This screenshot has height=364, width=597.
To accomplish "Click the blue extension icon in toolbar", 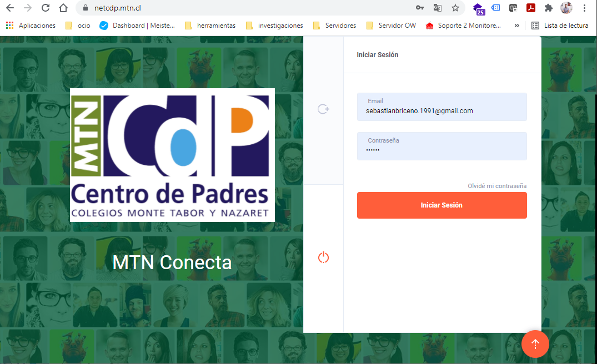I will pos(495,8).
